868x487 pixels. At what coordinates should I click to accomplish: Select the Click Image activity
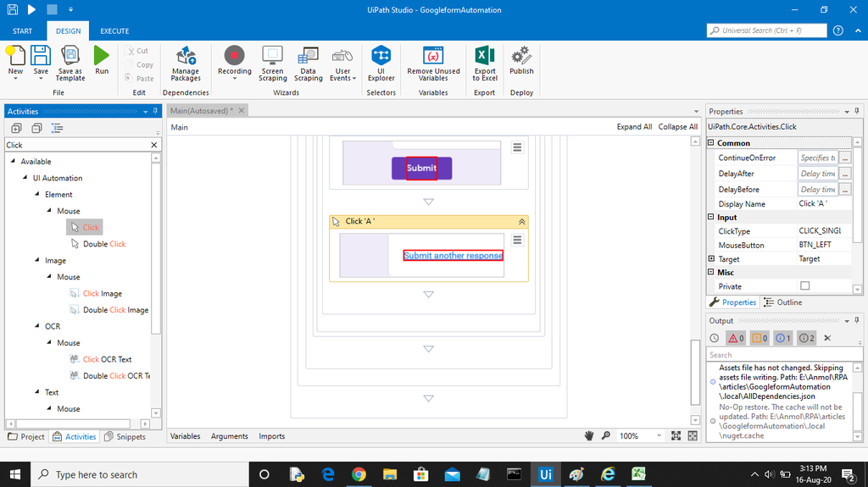97,293
